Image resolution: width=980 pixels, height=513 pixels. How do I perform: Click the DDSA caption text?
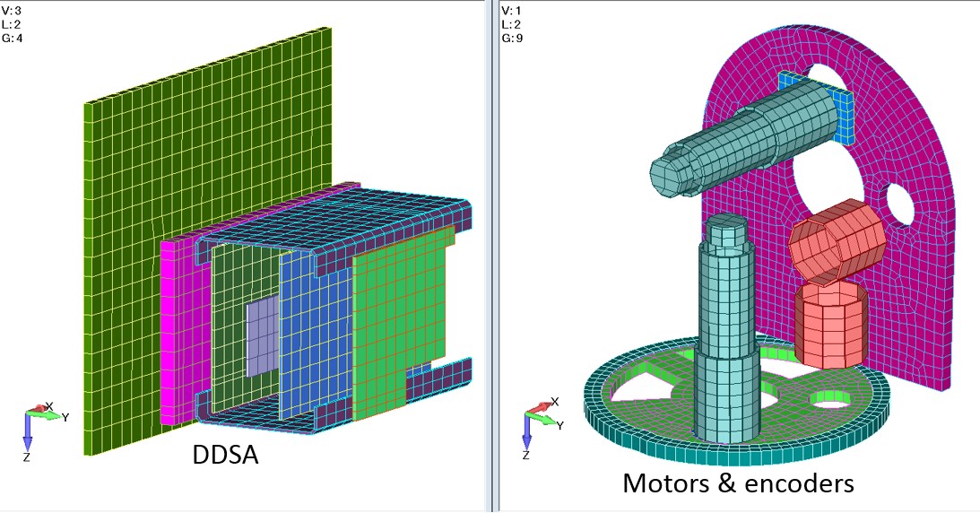click(225, 455)
